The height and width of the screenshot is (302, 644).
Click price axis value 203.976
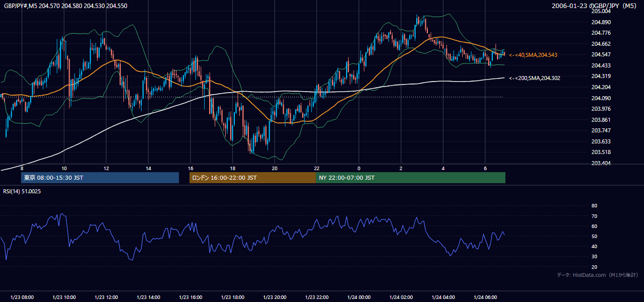point(601,109)
